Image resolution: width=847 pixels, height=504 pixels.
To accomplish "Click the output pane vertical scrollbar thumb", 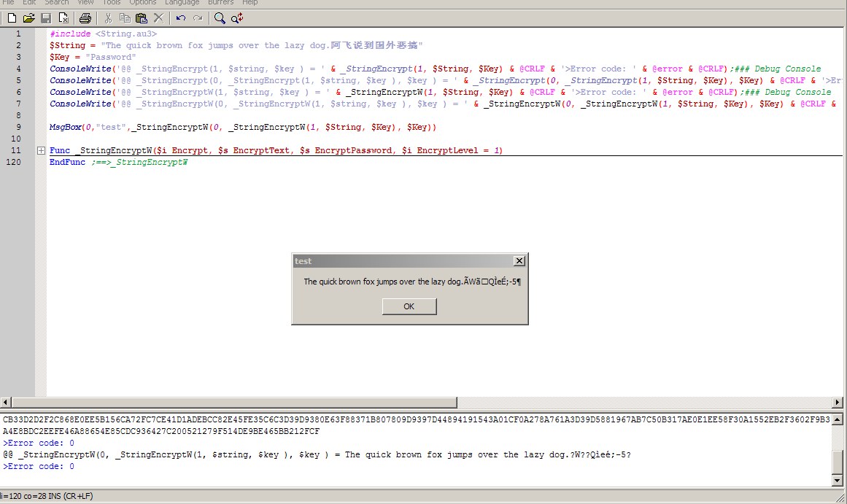I will point(838,462).
